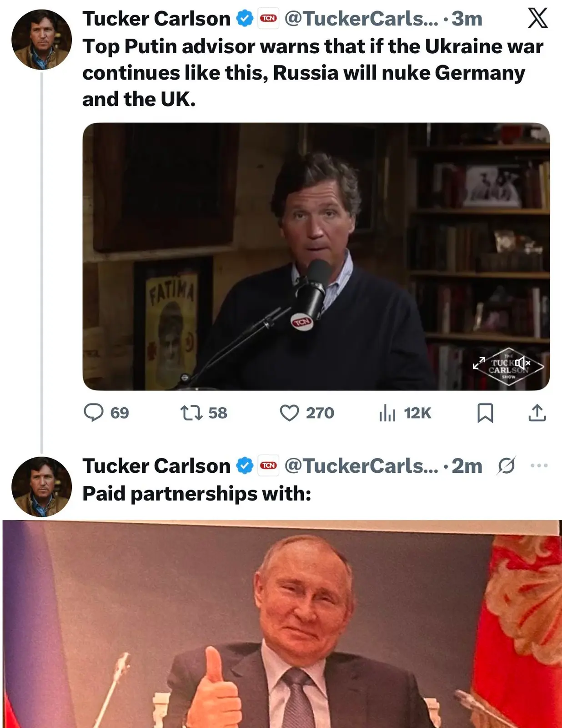Open the thumbs-up image in second tweet
This screenshot has height=728, width=562.
point(282,623)
